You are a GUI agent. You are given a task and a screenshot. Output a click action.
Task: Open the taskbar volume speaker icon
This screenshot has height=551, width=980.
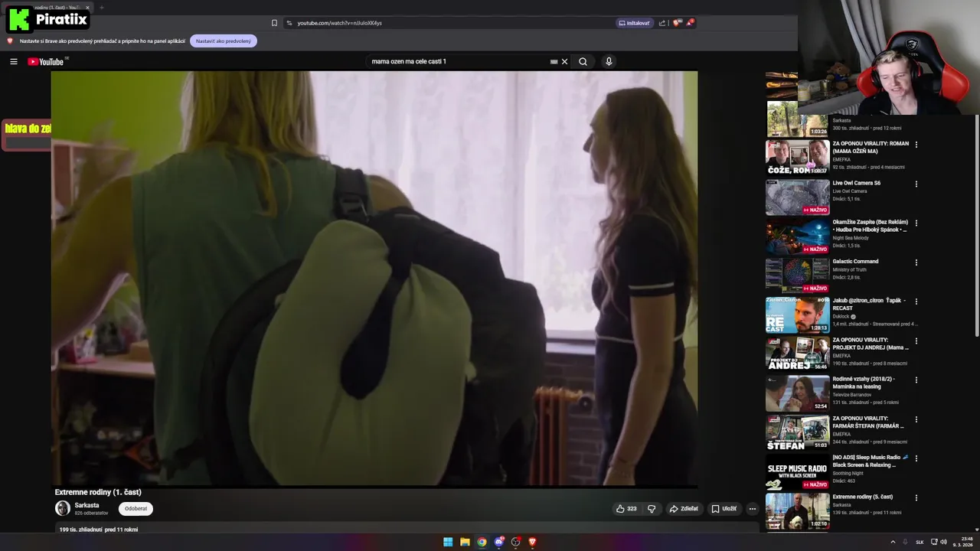(x=943, y=542)
